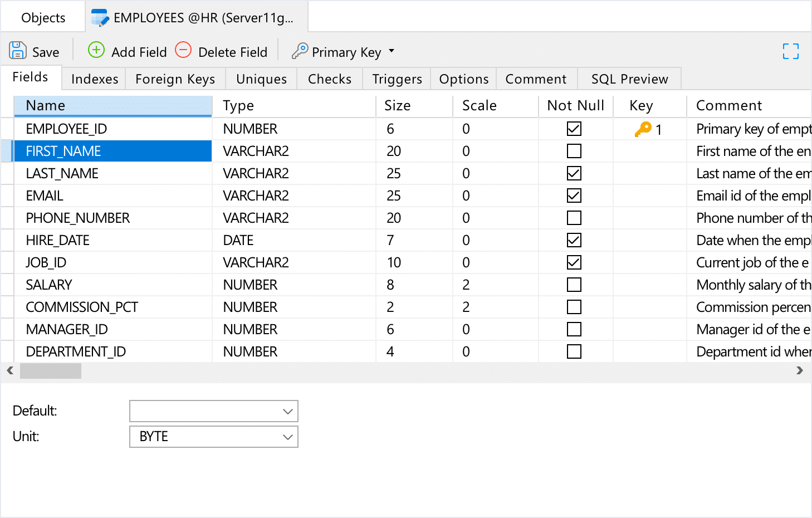The width and height of the screenshot is (812, 518).
Task: Switch to the Indexes tab
Action: [95, 79]
